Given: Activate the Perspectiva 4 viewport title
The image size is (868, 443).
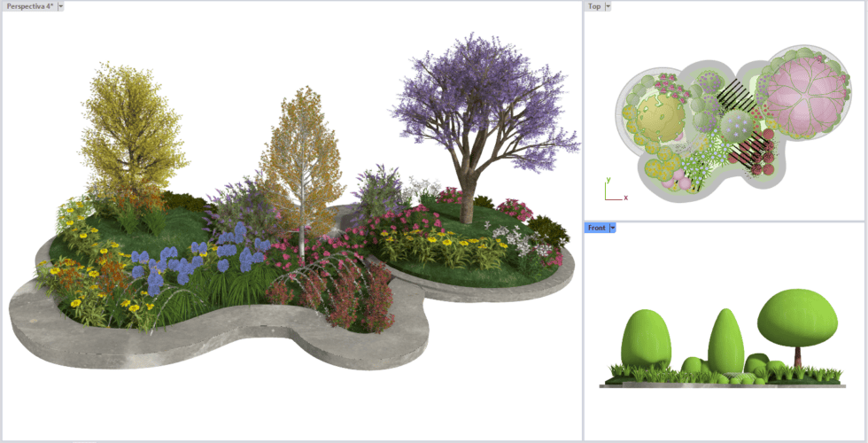Looking at the screenshot, I should pyautogui.click(x=29, y=6).
